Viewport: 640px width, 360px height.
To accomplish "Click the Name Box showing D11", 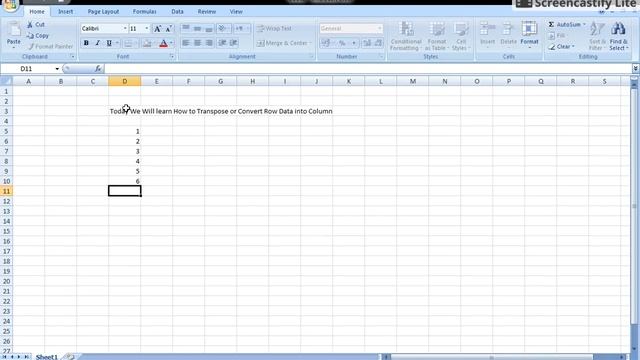I will (27, 69).
